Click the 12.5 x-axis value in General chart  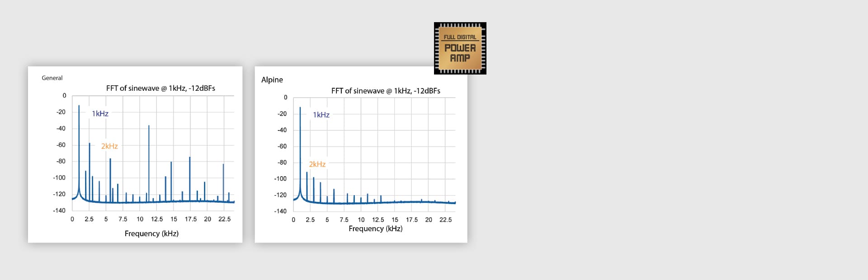(157, 219)
